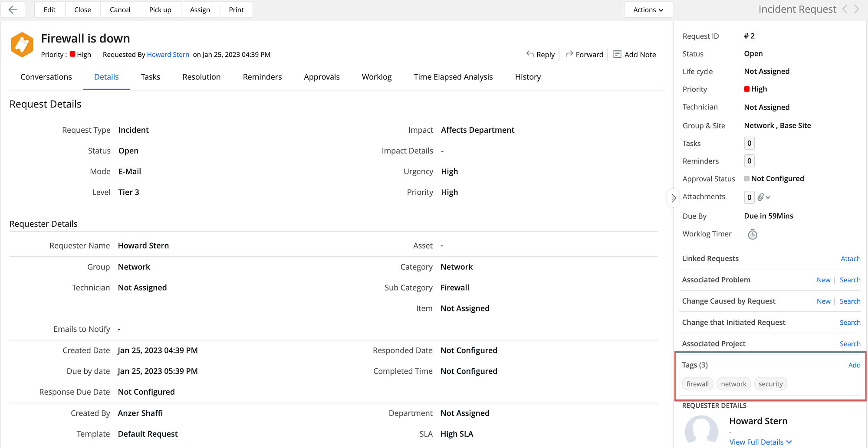The height and width of the screenshot is (448, 868).
Task: Collapse the right side panel arrow
Action: click(673, 198)
